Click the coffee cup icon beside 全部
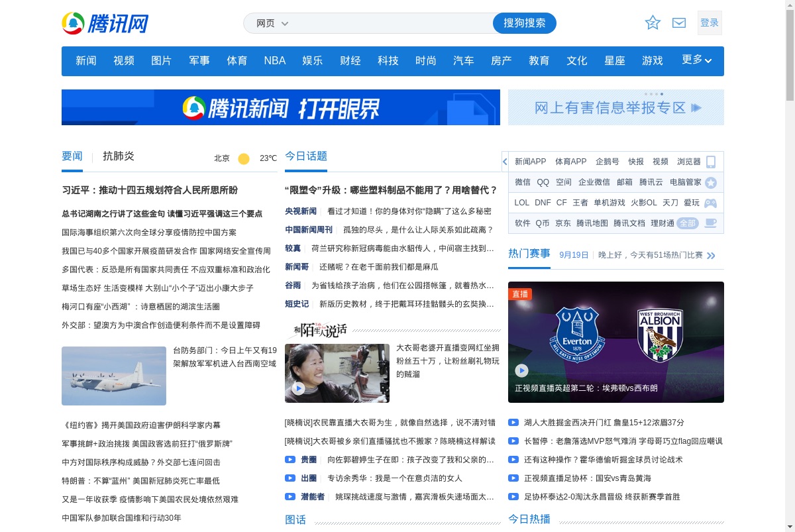This screenshot has width=795, height=532. click(710, 223)
